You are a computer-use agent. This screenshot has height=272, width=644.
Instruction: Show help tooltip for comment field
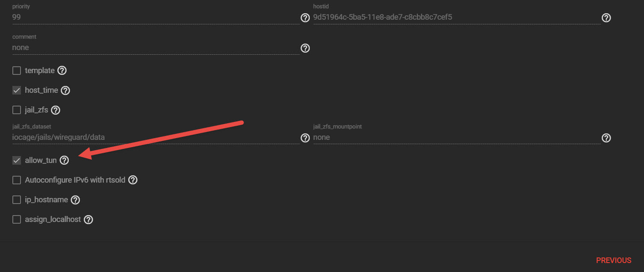305,48
